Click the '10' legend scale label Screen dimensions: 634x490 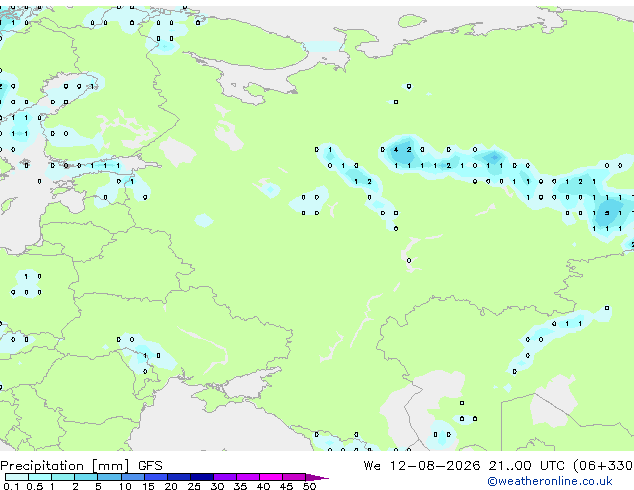[x=125, y=486]
